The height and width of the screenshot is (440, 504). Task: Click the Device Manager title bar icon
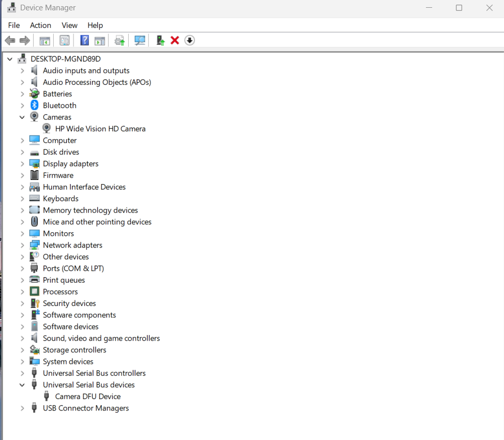pos(11,8)
